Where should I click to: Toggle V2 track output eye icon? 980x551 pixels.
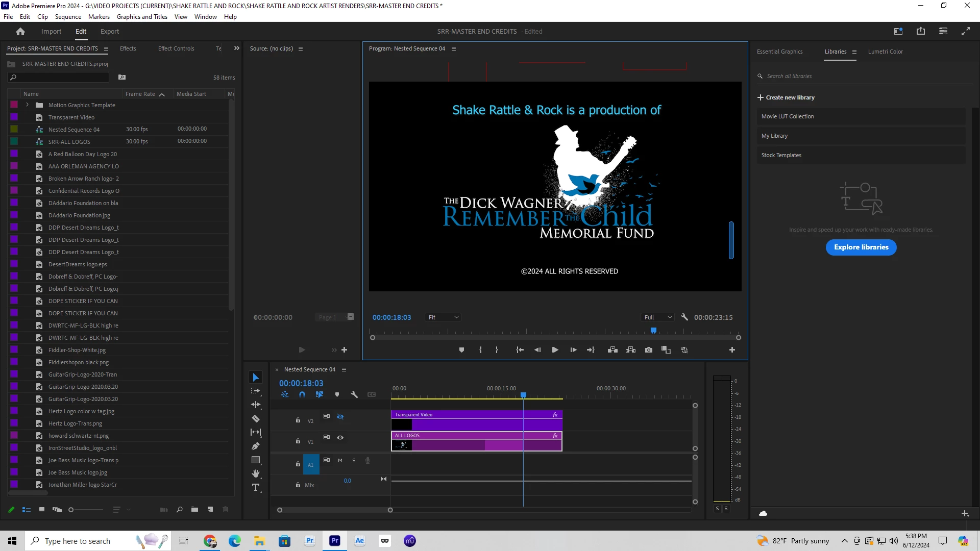click(340, 417)
